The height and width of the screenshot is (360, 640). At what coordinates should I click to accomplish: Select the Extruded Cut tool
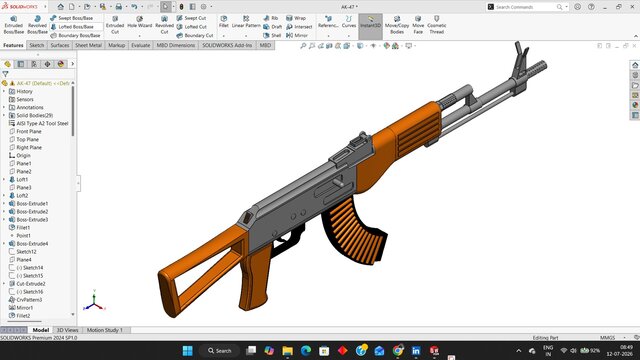click(x=115, y=25)
